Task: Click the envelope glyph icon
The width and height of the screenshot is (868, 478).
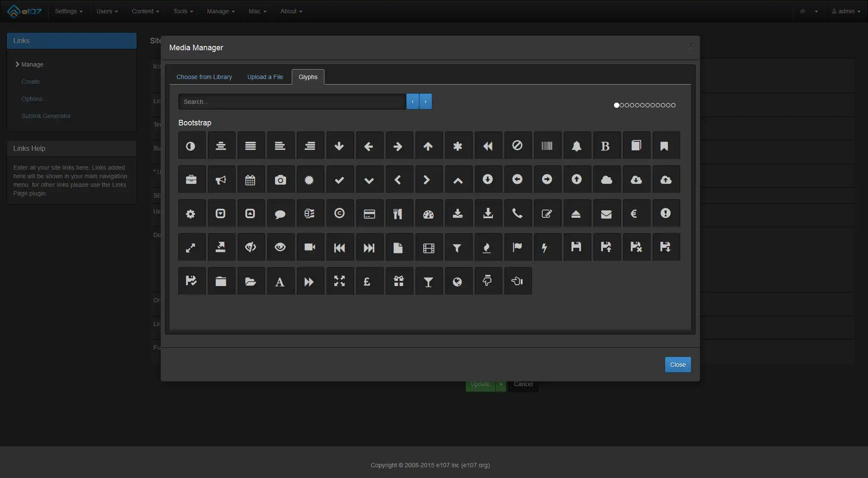Action: [606, 213]
